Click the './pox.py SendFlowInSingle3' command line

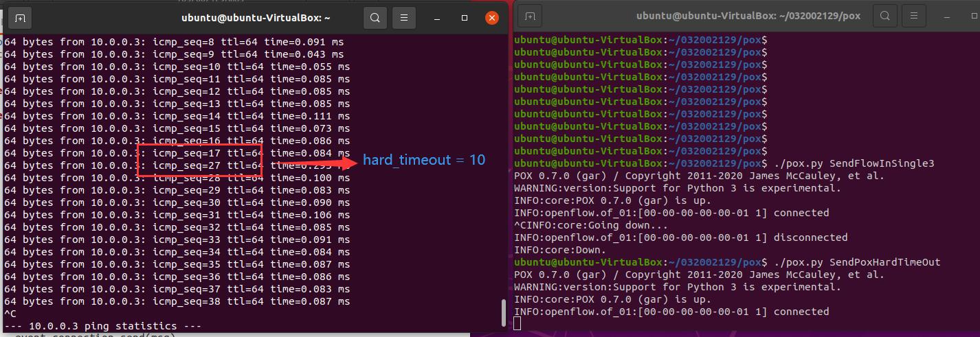click(724, 163)
